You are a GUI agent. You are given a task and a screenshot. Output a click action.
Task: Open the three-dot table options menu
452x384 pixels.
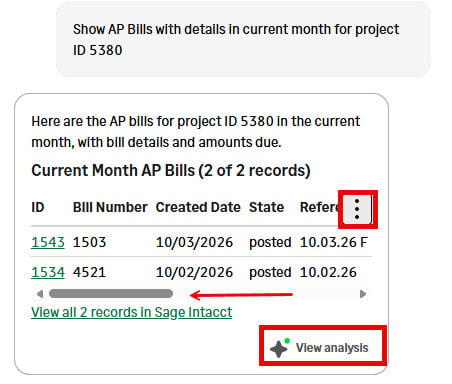pyautogui.click(x=357, y=209)
